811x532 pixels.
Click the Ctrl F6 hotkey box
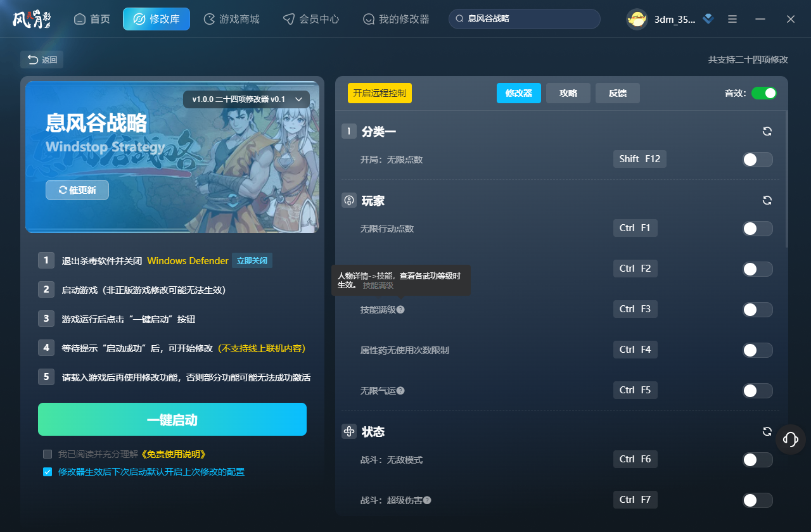tap(635, 459)
